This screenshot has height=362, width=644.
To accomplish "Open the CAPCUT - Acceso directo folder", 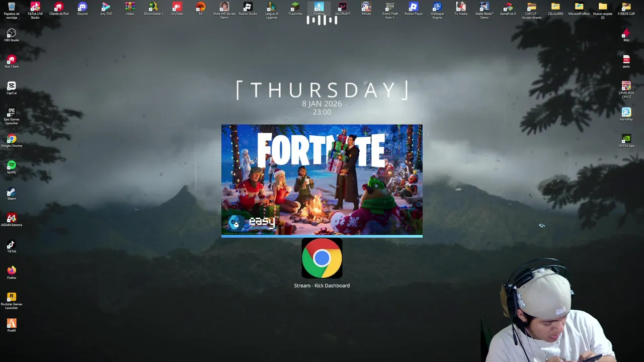I will pyautogui.click(x=532, y=10).
